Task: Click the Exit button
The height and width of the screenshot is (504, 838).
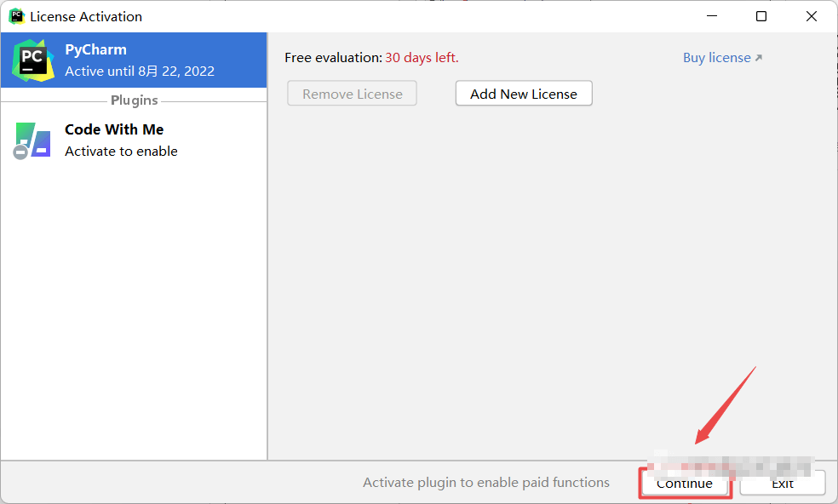Action: pos(782,483)
